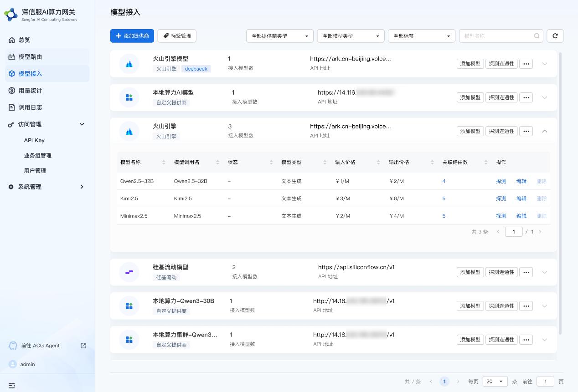This screenshot has height=392, width=578.
Task: Click 添加模型 for 硅基流动模型
Action: pos(470,272)
